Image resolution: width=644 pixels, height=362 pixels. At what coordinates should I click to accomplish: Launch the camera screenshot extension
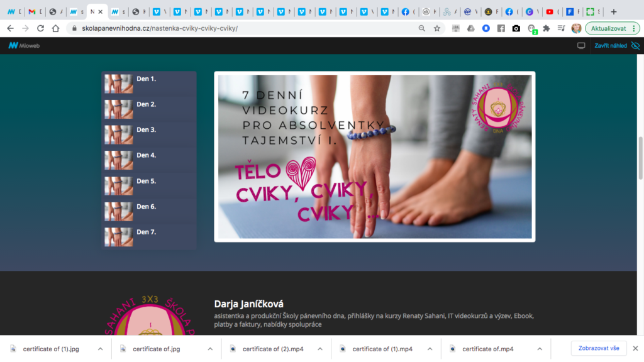point(516,28)
